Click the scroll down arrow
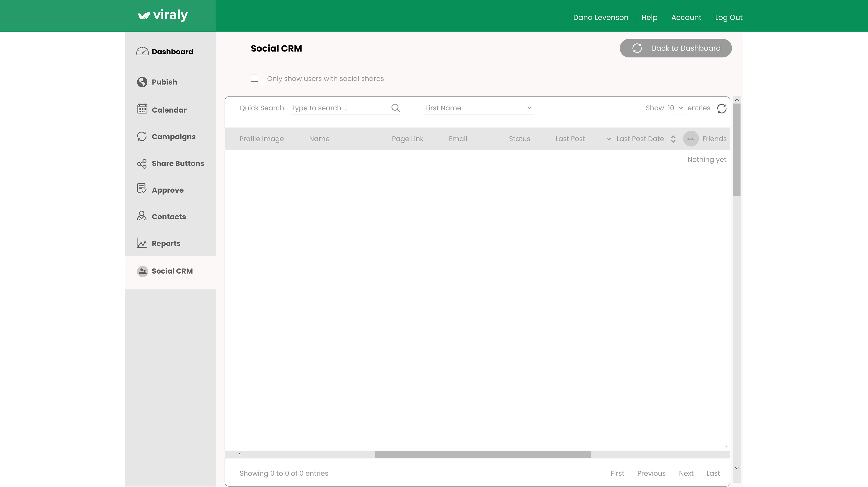 point(737,468)
